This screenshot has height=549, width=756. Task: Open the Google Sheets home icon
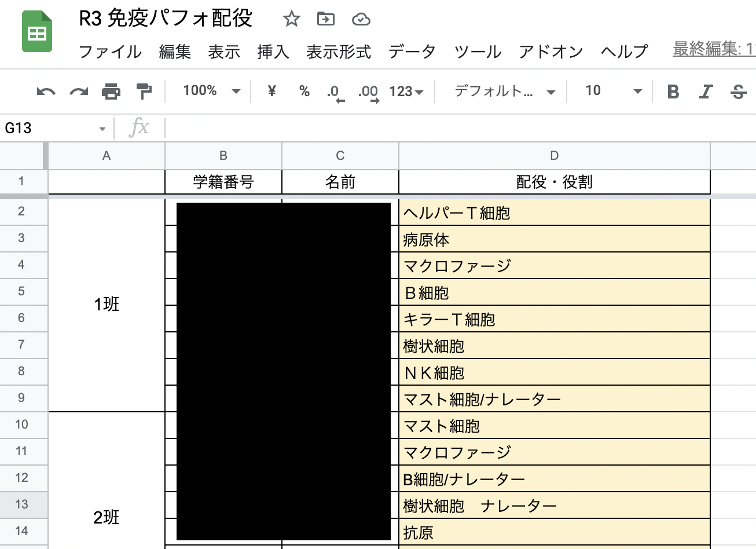click(x=37, y=34)
